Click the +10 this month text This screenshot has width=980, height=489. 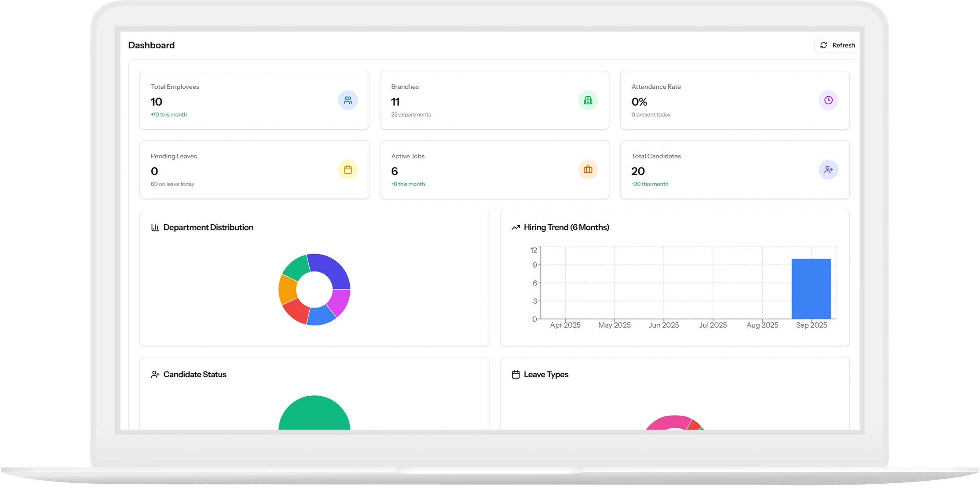(169, 115)
